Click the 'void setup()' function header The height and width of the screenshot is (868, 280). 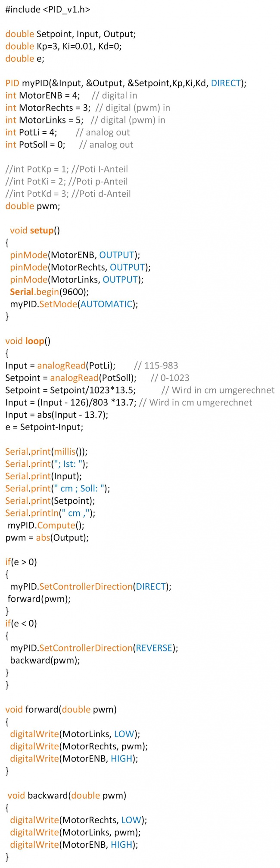[35, 230]
